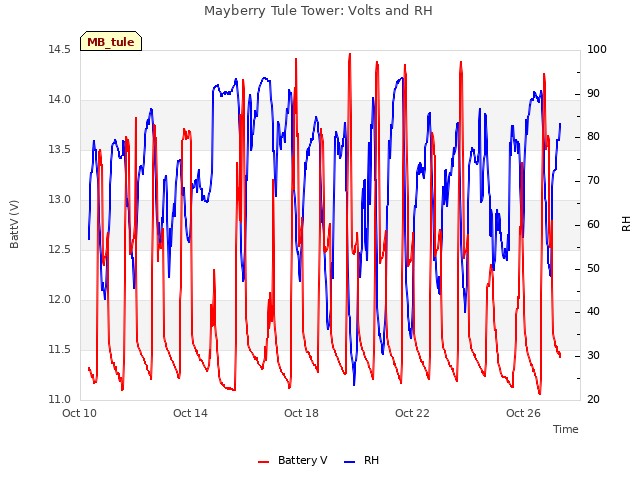Click the 14.0 left axis value
Screen dimensions: 640x480
(x=59, y=100)
